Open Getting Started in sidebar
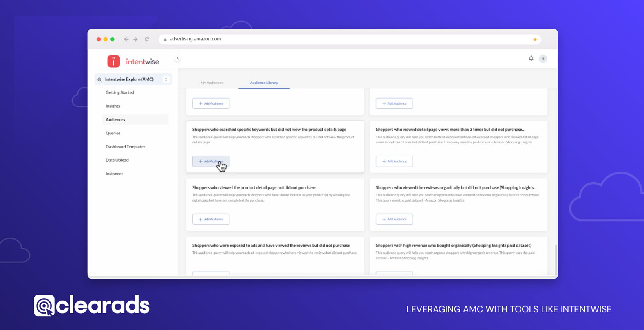The height and width of the screenshot is (330, 644). [120, 92]
